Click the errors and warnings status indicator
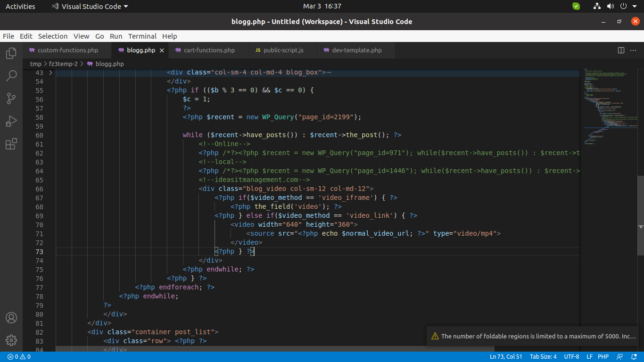Screen dimensions: 644x362 point(19,357)
